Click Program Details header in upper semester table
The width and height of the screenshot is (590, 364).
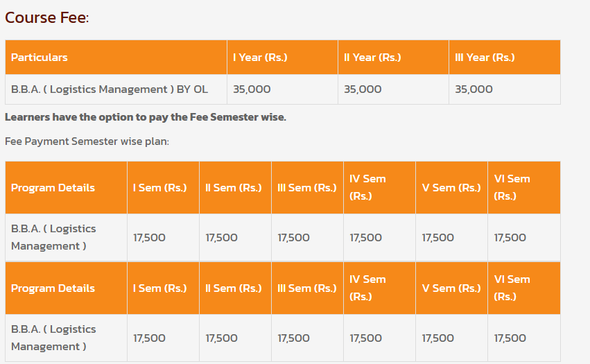[x=53, y=188]
